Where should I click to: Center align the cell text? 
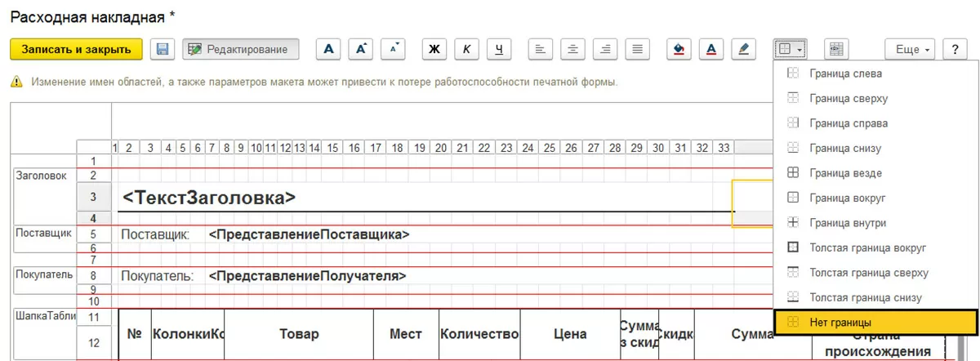(x=573, y=49)
